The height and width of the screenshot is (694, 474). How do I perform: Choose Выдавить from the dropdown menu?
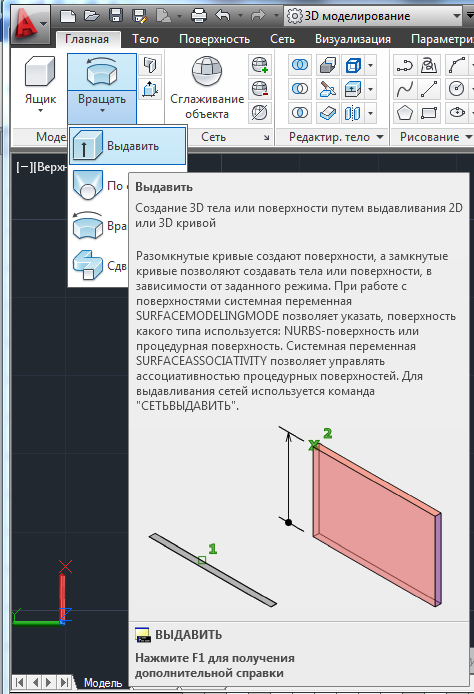pyautogui.click(x=127, y=146)
